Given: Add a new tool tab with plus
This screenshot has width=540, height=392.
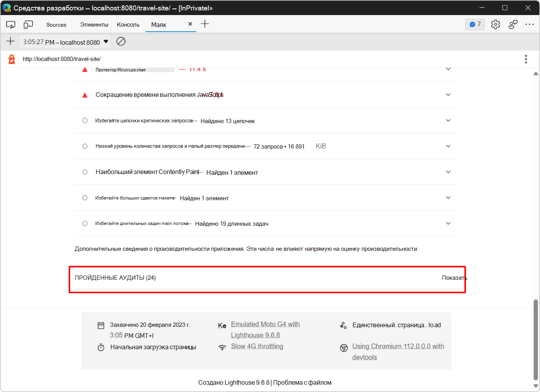Looking at the screenshot, I should pyautogui.click(x=205, y=24).
